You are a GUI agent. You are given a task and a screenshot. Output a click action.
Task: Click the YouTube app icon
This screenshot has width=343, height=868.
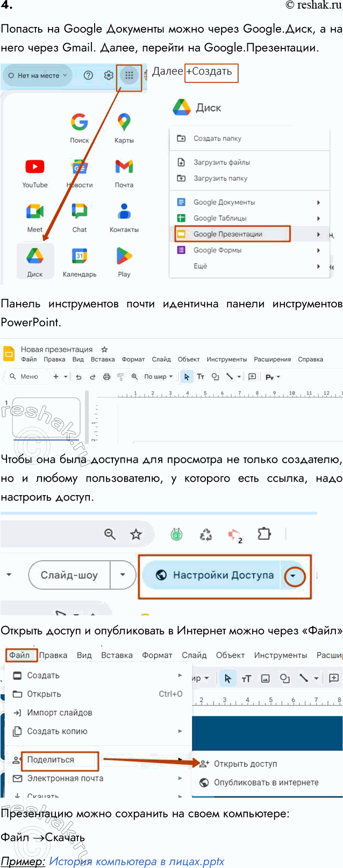pyautogui.click(x=35, y=167)
